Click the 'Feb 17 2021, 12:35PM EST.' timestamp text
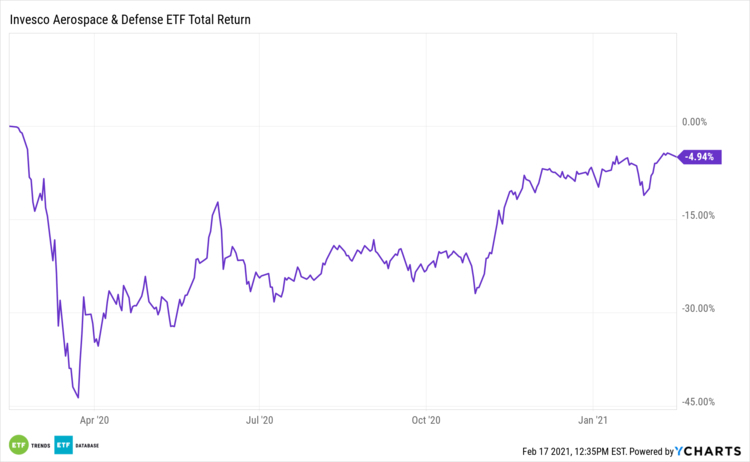The width and height of the screenshot is (750, 462). click(577, 451)
